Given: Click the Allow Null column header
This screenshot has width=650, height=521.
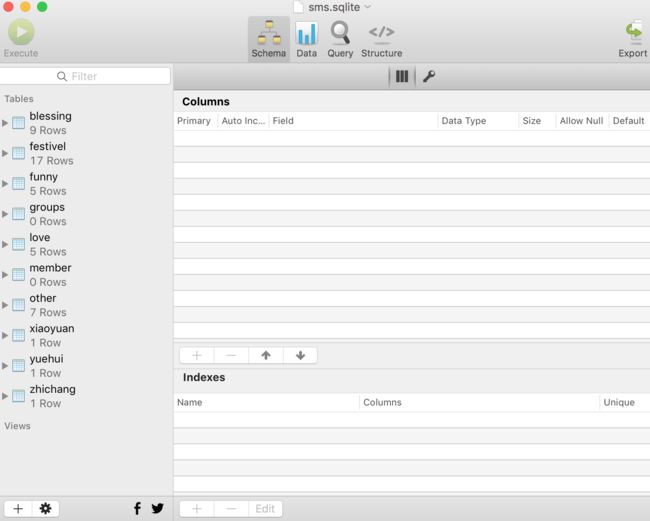Looking at the screenshot, I should pos(581,121).
